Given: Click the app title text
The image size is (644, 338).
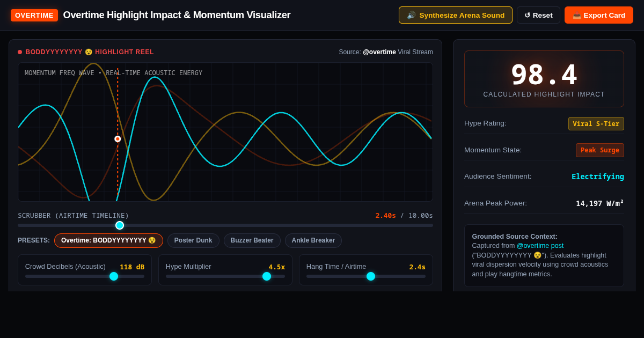Looking at the screenshot, I should coord(177,15).
